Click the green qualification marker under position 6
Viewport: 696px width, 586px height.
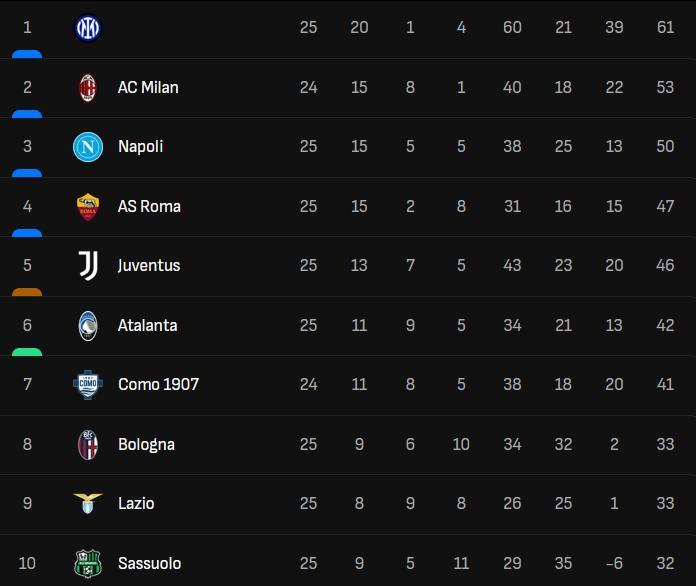click(27, 352)
